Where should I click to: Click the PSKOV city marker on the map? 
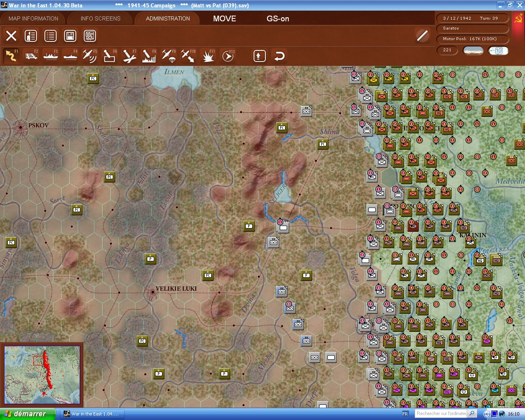(20, 128)
